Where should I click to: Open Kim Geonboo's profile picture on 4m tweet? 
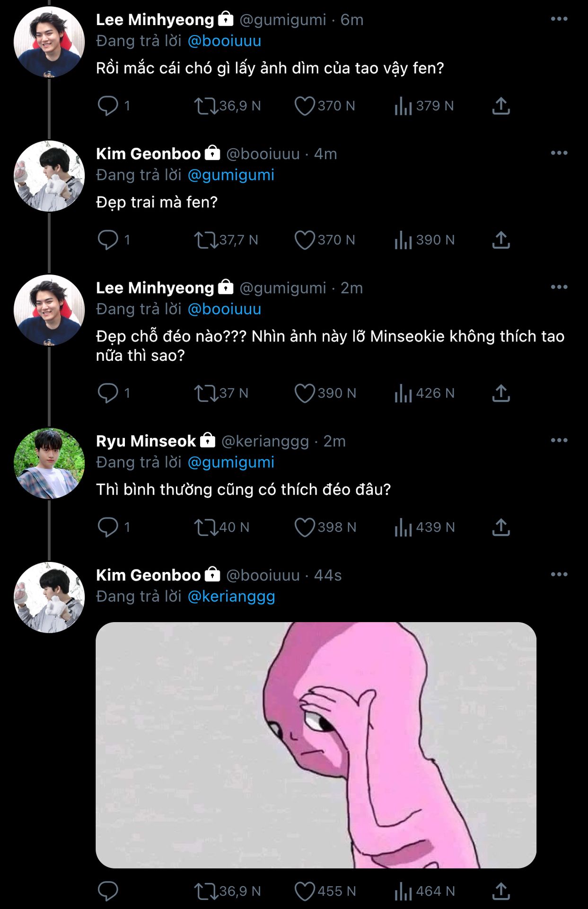(x=49, y=176)
